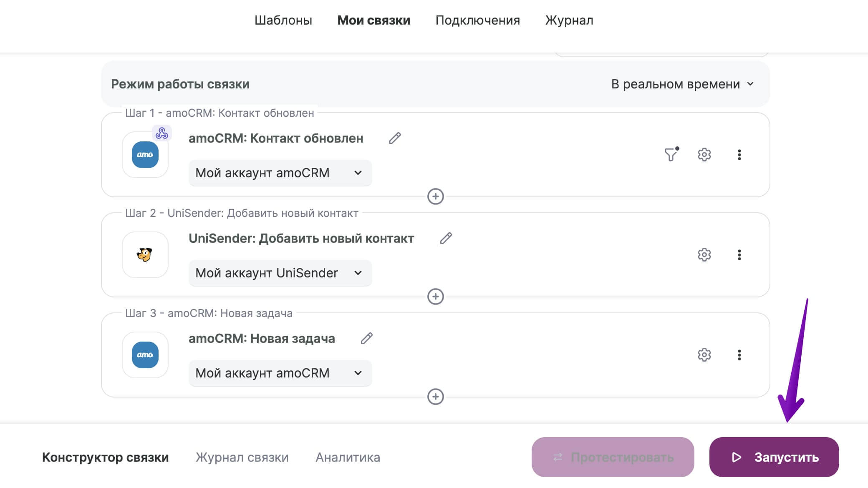Click the webhook badge on step 1
The height and width of the screenshot is (488, 868).
pos(161,133)
